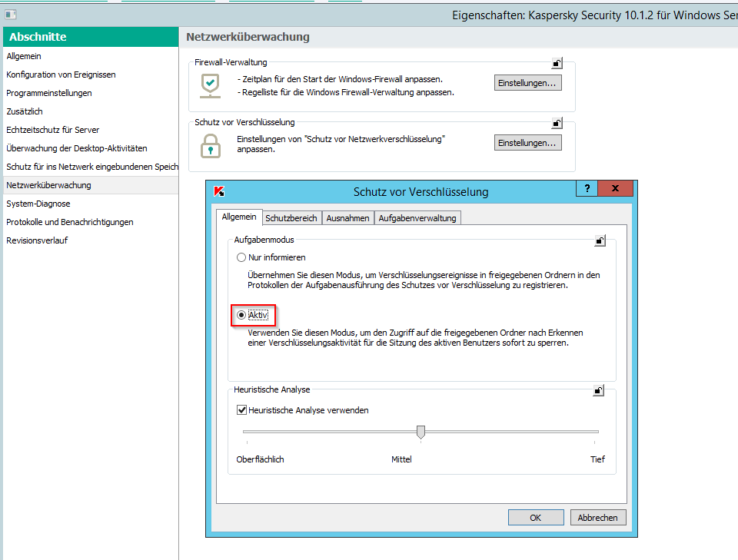Switch to the Schutzbereich tab
Image resolution: width=738 pixels, height=560 pixels.
pos(291,218)
